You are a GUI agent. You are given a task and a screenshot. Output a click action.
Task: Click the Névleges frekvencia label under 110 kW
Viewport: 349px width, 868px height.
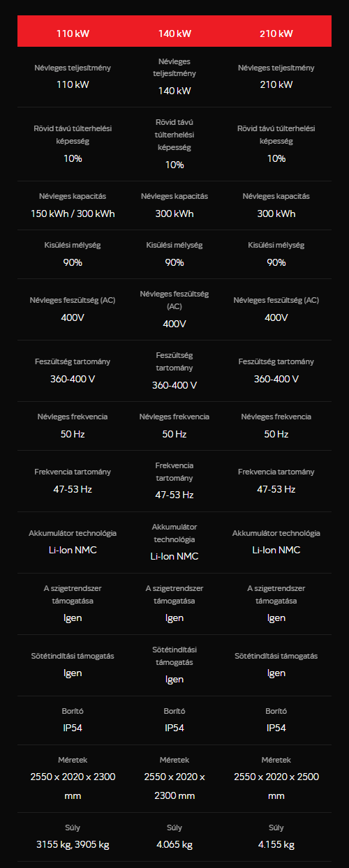tap(73, 417)
